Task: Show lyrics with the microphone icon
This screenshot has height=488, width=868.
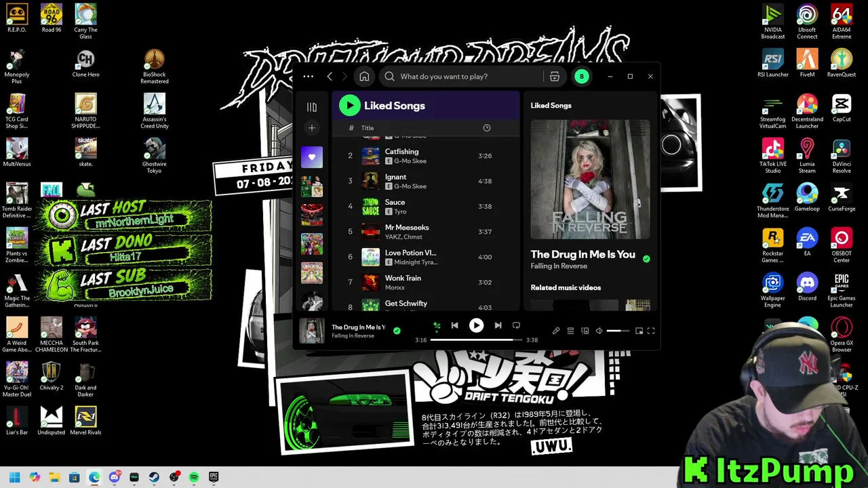Action: (556, 331)
